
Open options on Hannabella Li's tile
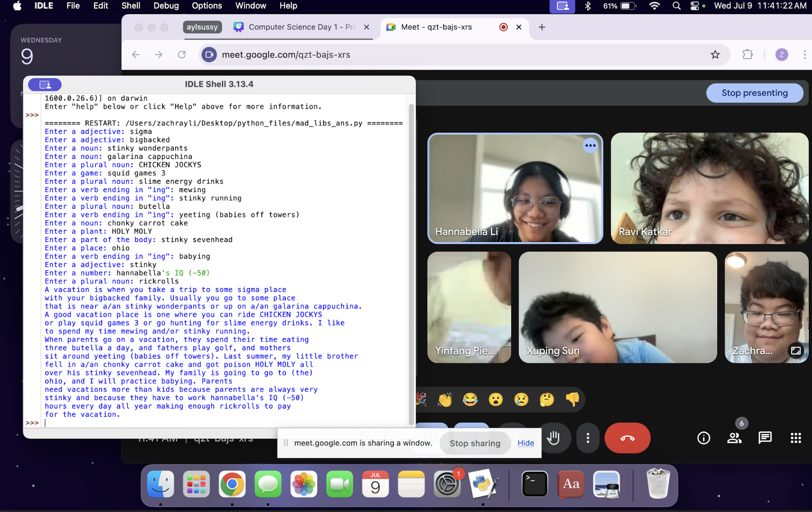(590, 146)
